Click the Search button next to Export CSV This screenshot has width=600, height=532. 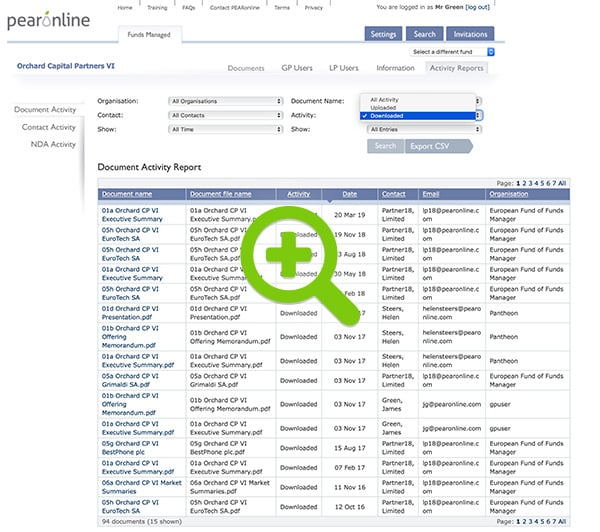(x=385, y=146)
